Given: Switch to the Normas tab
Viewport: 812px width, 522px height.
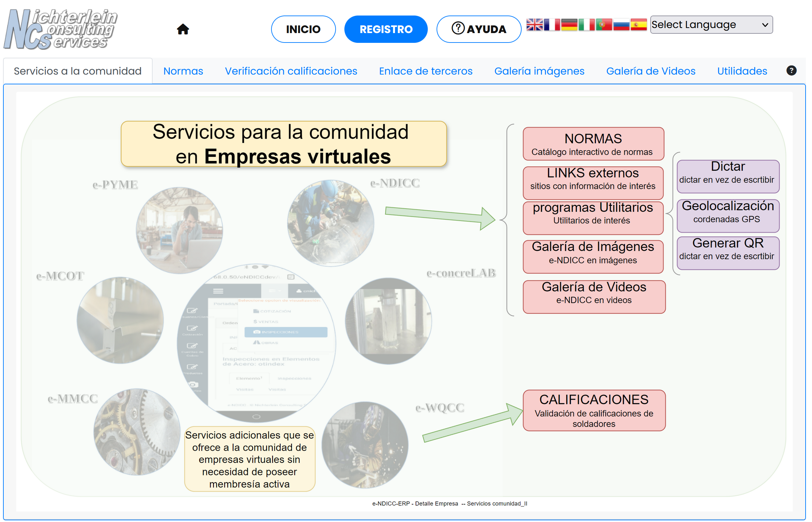Looking at the screenshot, I should tap(183, 71).
